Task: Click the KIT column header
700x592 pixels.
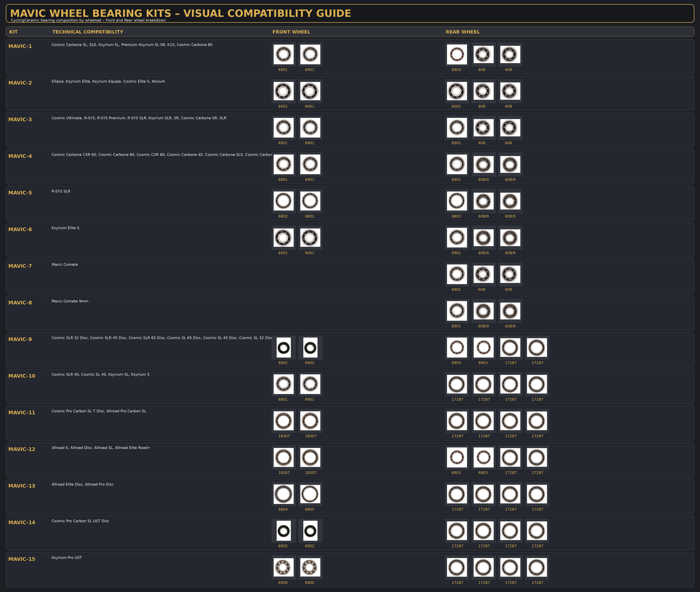Action: tap(13, 32)
